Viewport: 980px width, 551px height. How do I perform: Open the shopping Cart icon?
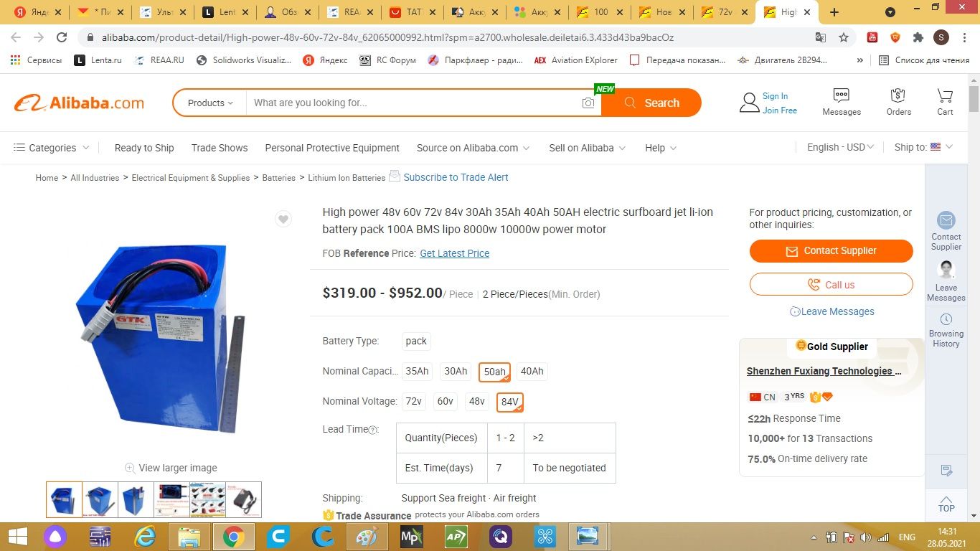tap(945, 102)
